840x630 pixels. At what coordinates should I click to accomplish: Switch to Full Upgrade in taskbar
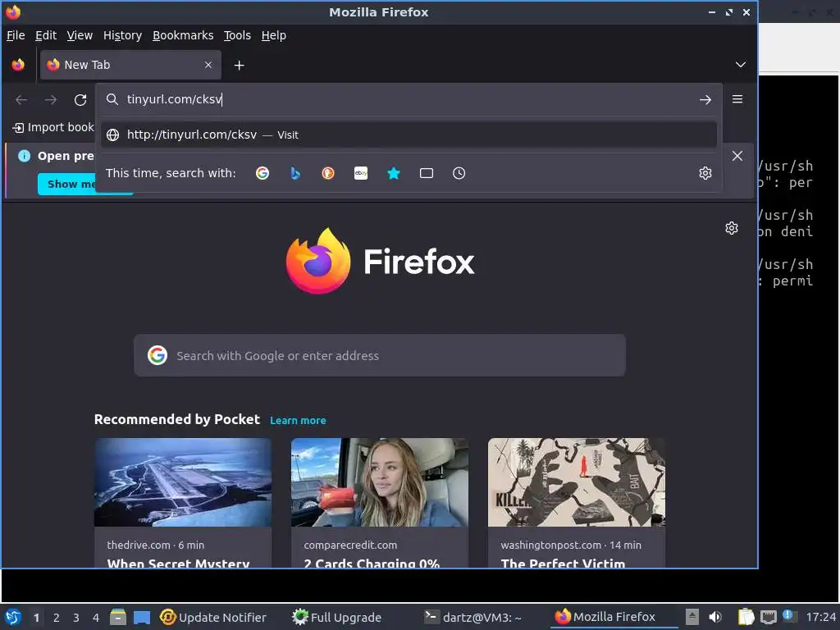click(337, 617)
